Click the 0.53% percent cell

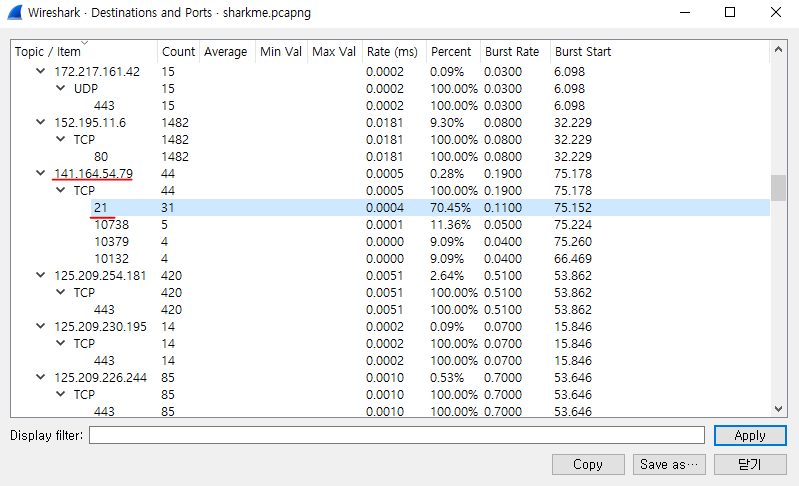point(447,377)
